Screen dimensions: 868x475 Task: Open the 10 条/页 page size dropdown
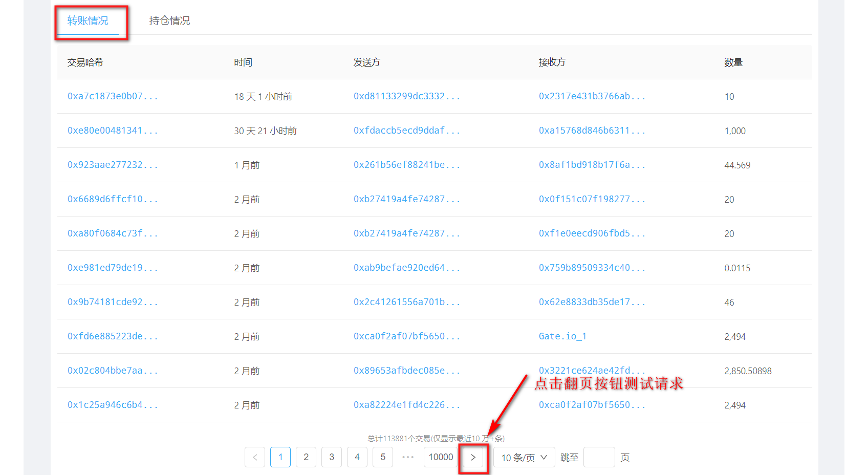coord(524,457)
